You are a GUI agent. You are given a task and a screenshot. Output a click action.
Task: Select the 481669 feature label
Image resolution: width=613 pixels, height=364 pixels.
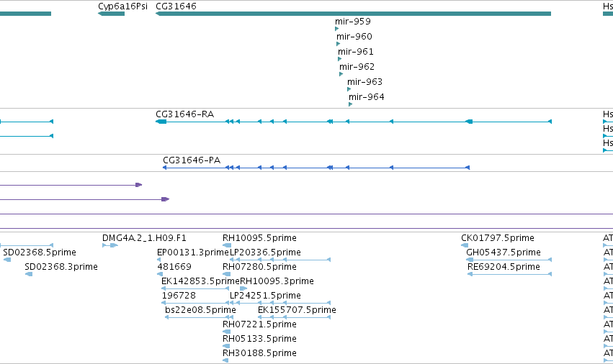pyautogui.click(x=174, y=267)
